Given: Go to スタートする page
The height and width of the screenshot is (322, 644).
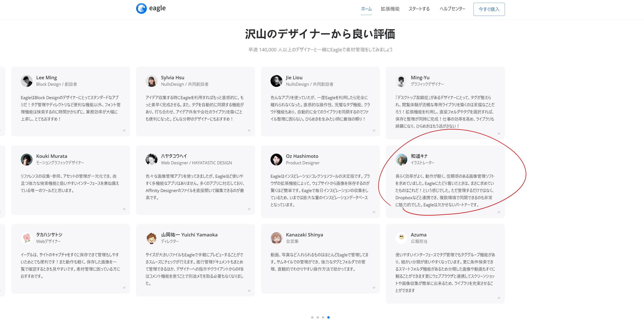Looking at the screenshot, I should (419, 9).
